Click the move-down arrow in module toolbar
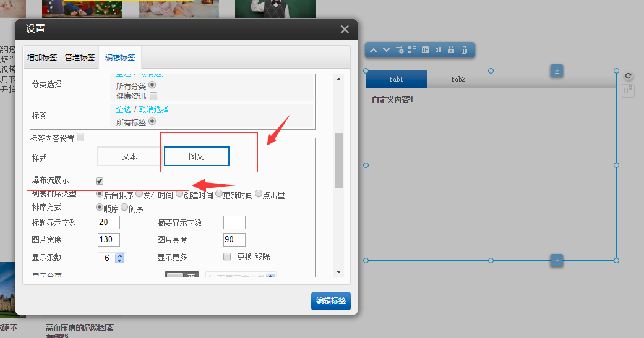 (386, 50)
